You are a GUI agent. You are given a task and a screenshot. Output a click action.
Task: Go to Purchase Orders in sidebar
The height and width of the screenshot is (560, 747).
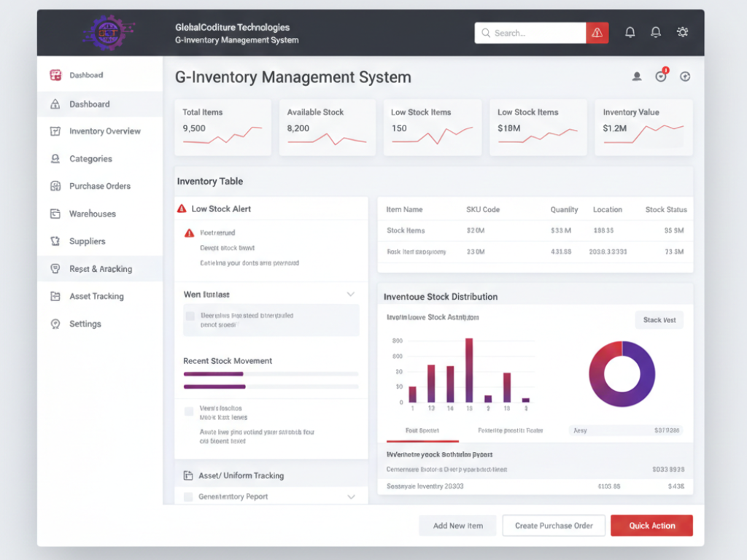pyautogui.click(x=99, y=186)
